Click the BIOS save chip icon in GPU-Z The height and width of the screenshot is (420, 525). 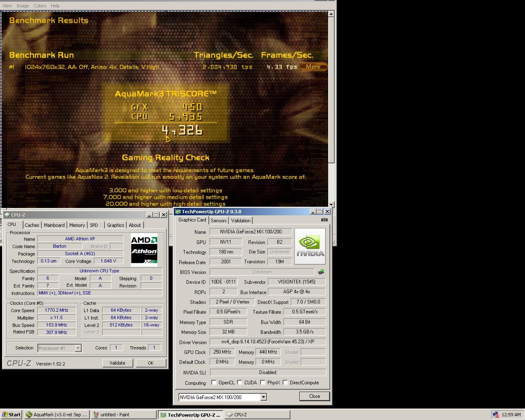[x=321, y=272]
